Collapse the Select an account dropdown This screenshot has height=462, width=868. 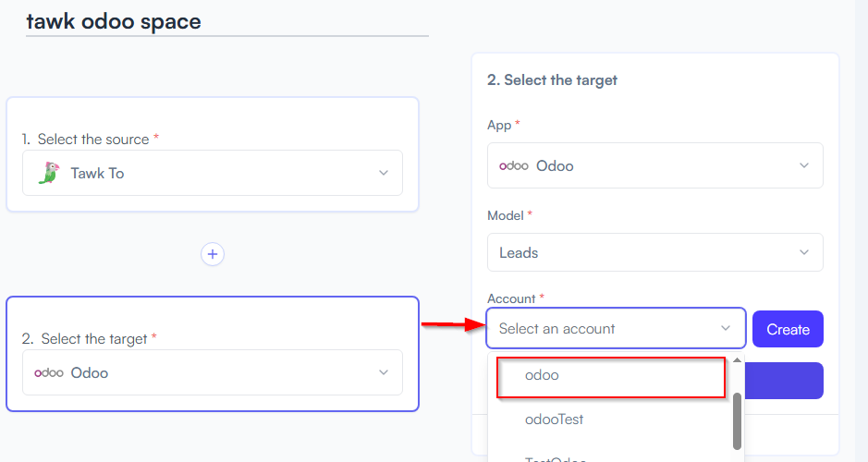[x=725, y=328]
